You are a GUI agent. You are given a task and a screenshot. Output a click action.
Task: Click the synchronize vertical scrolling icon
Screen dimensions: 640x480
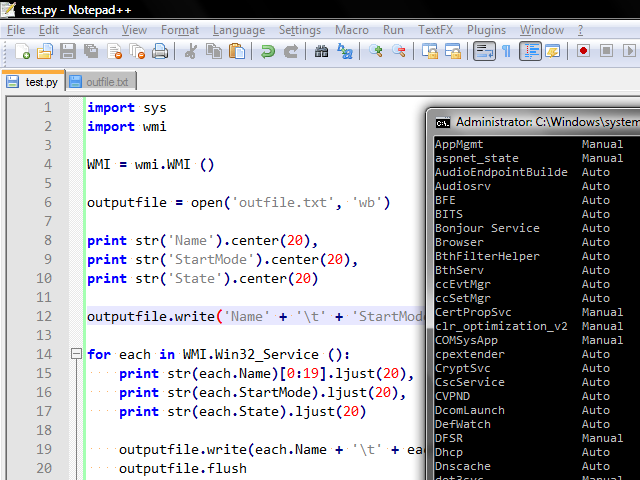(430, 51)
